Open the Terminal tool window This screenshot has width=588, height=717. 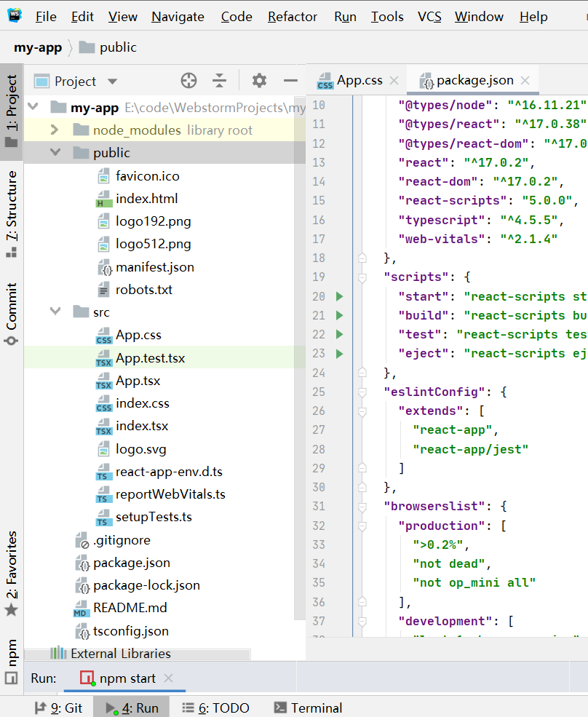(x=308, y=708)
